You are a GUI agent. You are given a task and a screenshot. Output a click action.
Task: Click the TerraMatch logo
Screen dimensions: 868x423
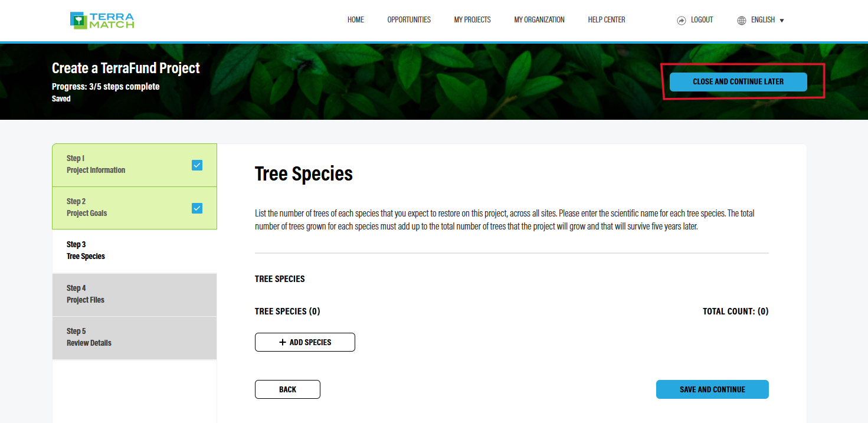(x=101, y=19)
